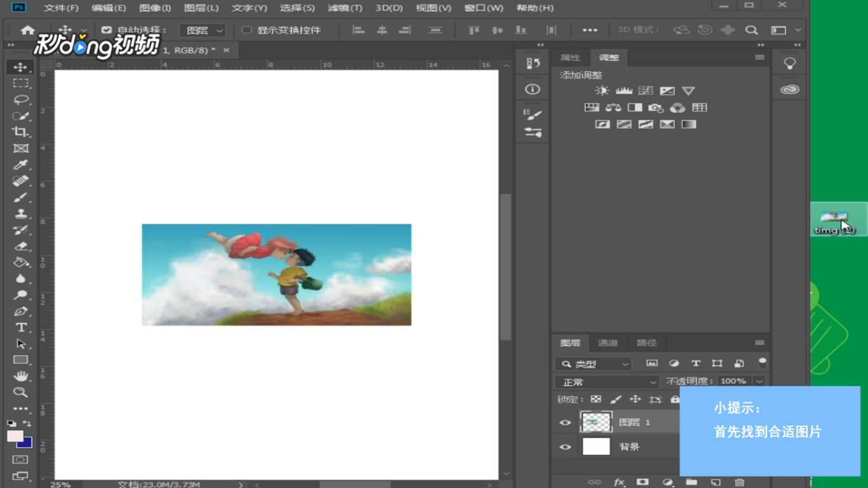Screen dimensions: 868x488
Task: Select the Crop tool
Action: click(20, 132)
